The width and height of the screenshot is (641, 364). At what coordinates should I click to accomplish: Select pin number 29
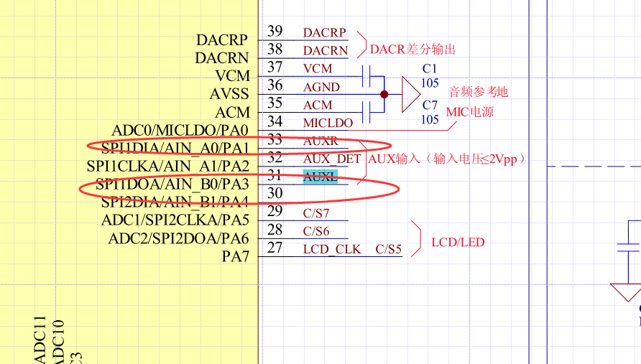(275, 211)
